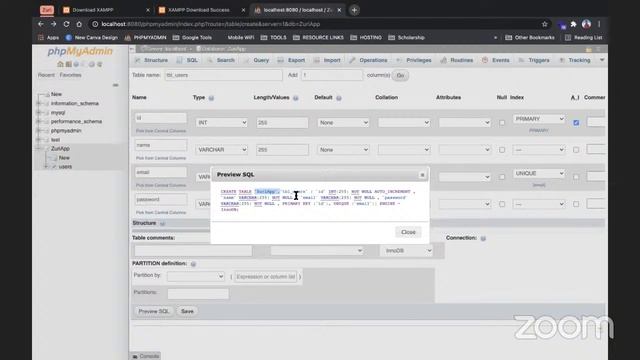Click the Structure section help icon
This screenshot has width=640, height=360.
[x=162, y=224]
